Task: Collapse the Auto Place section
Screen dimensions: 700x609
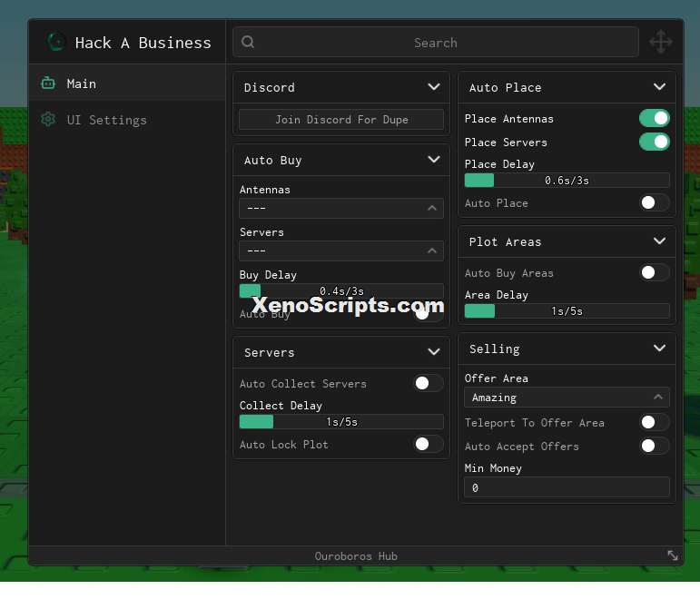Action: click(x=659, y=86)
